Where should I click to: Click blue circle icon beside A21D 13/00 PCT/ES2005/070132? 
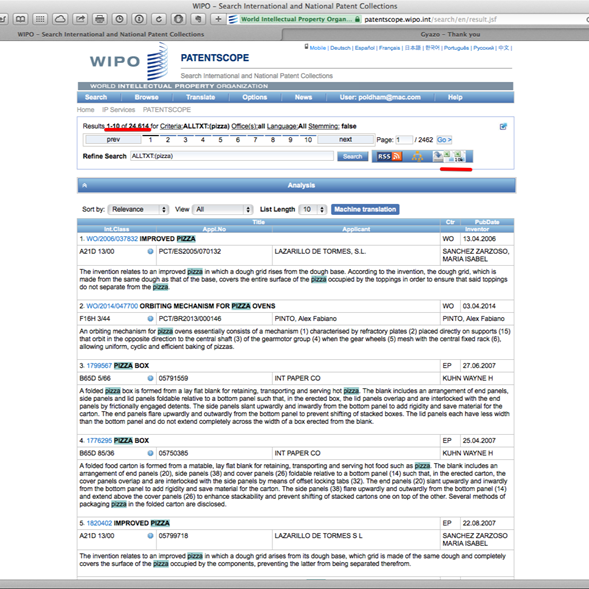[150, 251]
